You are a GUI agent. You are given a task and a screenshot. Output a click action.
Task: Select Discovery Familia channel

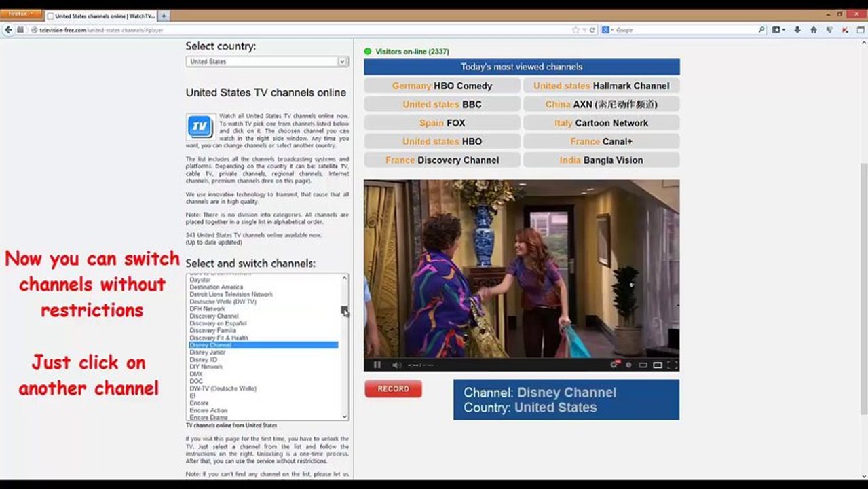click(263, 331)
